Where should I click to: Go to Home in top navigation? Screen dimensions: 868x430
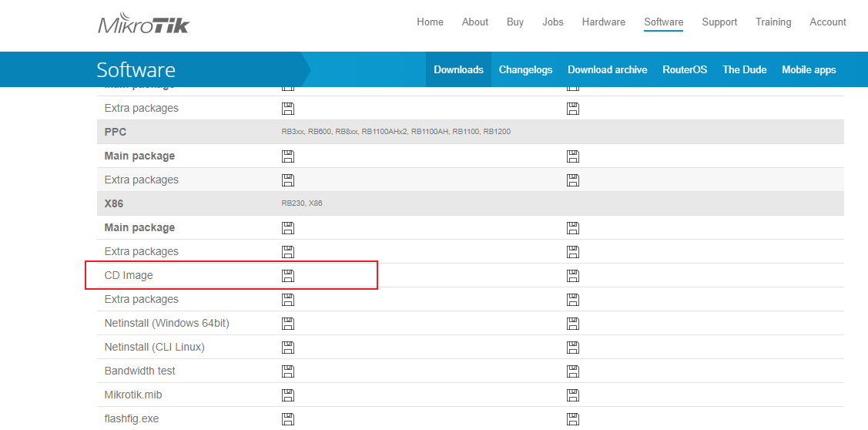430,22
